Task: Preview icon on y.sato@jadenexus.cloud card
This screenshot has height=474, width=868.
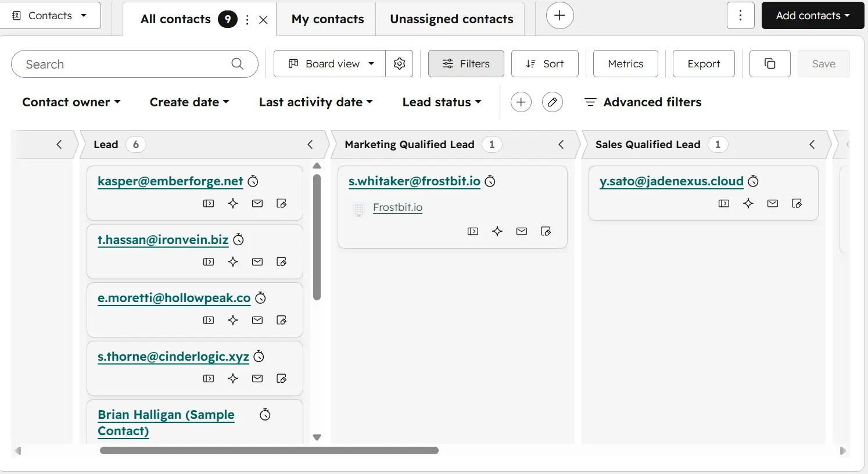Action: pyautogui.click(x=724, y=203)
